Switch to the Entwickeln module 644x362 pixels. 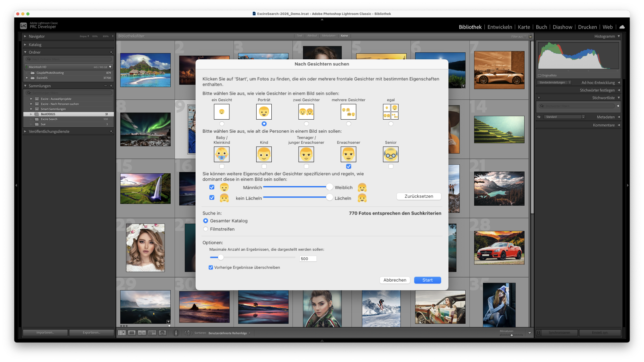tap(499, 27)
